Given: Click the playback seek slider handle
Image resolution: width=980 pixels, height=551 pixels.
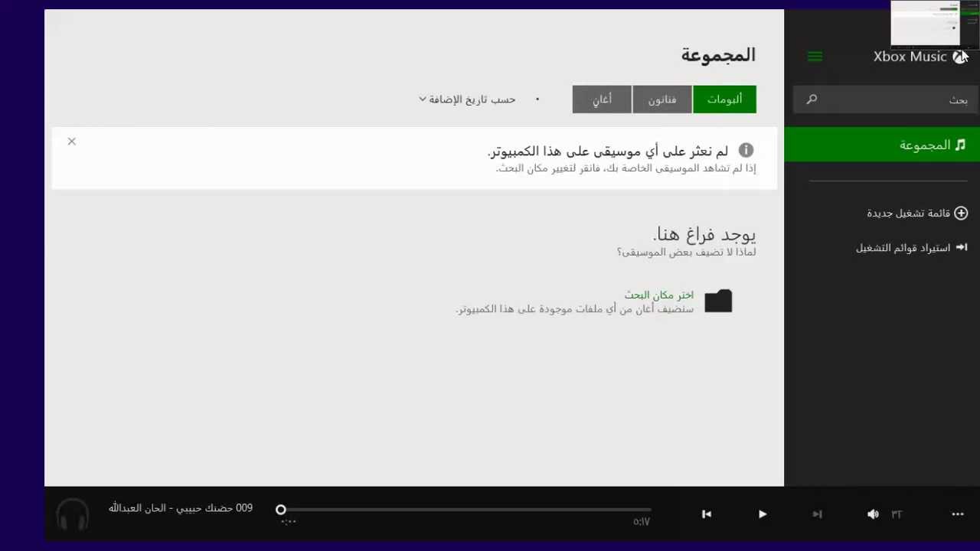Looking at the screenshot, I should coord(281,509).
